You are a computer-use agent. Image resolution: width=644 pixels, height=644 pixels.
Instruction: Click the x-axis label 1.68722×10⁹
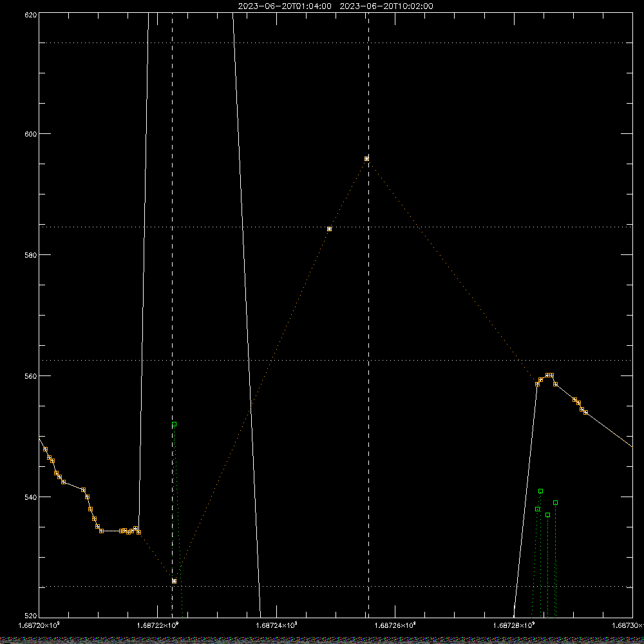(x=158, y=625)
